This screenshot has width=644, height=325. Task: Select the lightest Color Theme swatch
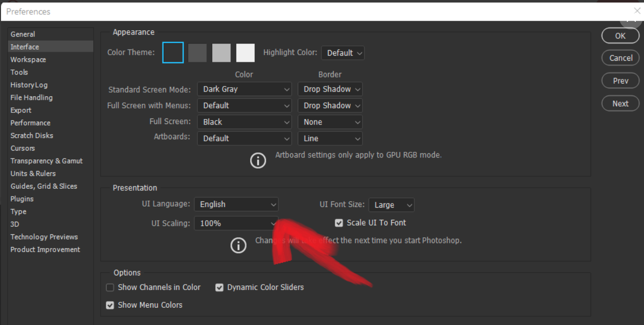pos(246,52)
